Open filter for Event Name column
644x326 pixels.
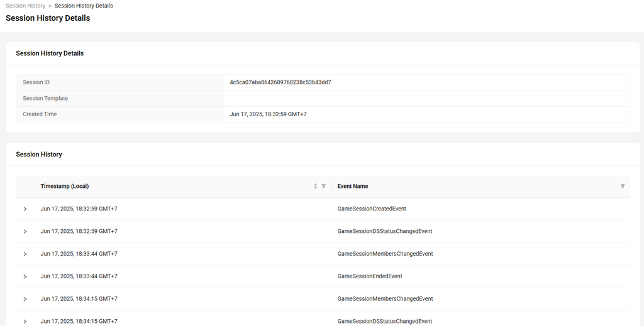623,186
